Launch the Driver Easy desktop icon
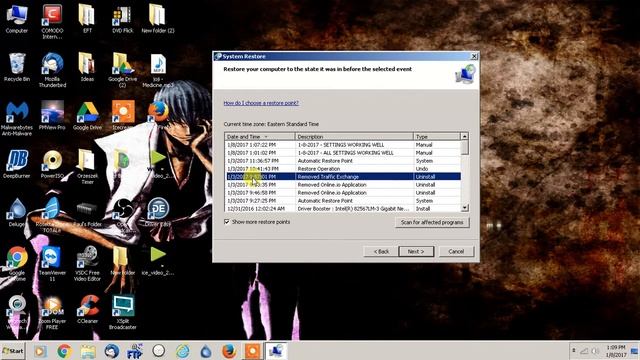The height and width of the screenshot is (360, 640). click(158, 212)
